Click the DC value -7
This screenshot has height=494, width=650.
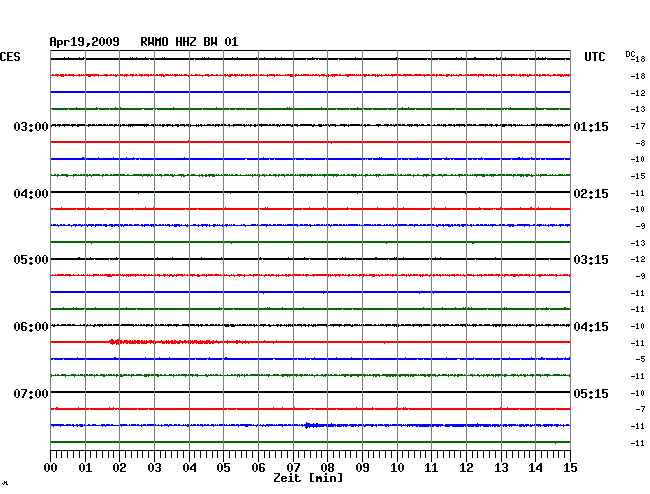tap(640, 409)
